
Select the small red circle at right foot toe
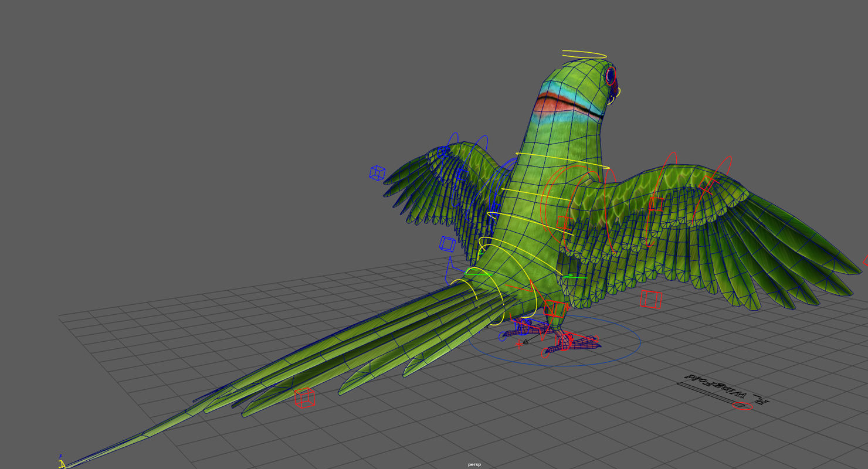click(545, 354)
